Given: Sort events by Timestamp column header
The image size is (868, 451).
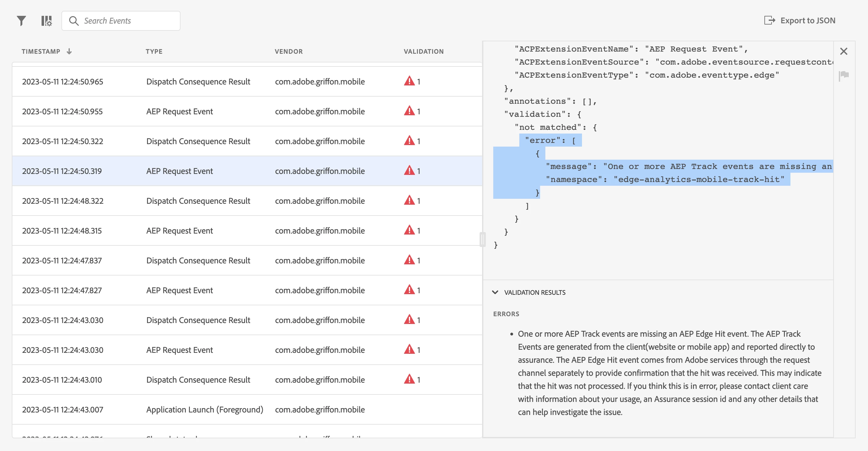Looking at the screenshot, I should coord(41,51).
